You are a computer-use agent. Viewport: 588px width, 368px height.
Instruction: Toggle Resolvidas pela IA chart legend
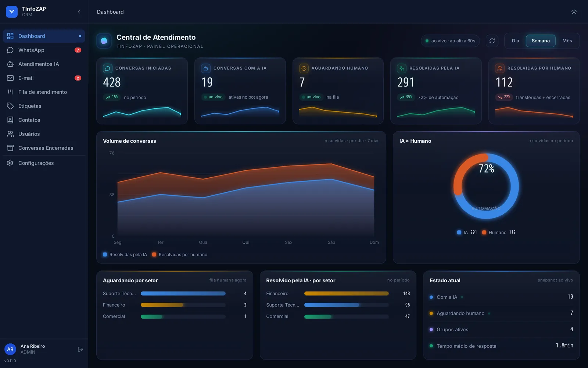[x=125, y=255]
